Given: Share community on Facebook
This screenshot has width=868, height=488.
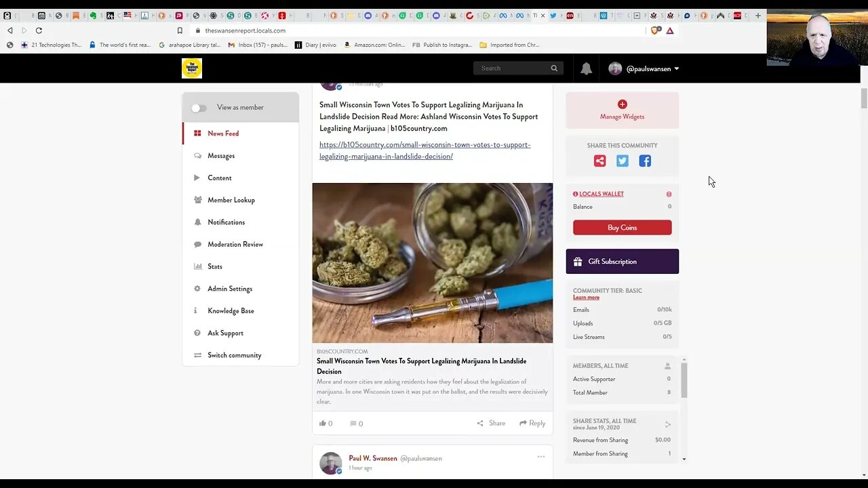Looking at the screenshot, I should point(645,161).
